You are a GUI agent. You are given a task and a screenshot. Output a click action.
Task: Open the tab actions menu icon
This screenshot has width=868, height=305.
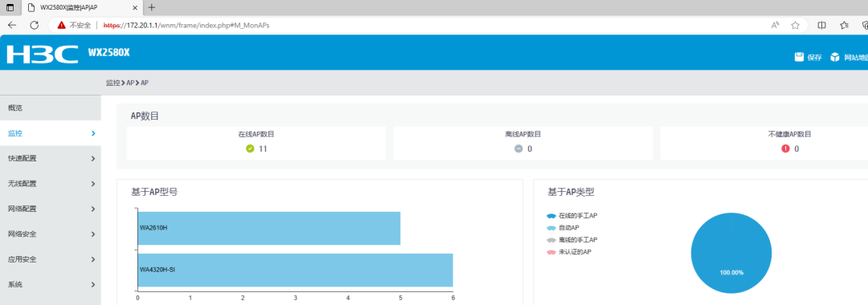click(10, 7)
